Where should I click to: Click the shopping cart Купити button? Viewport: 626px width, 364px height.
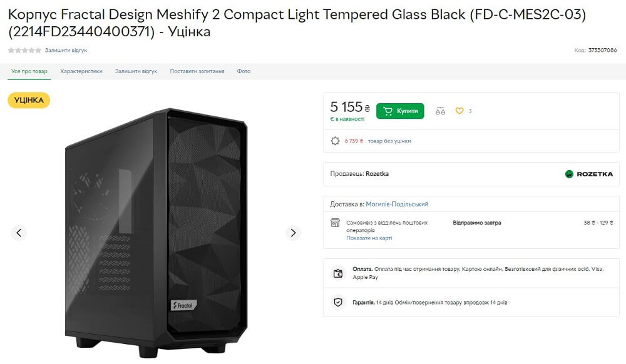tap(400, 111)
